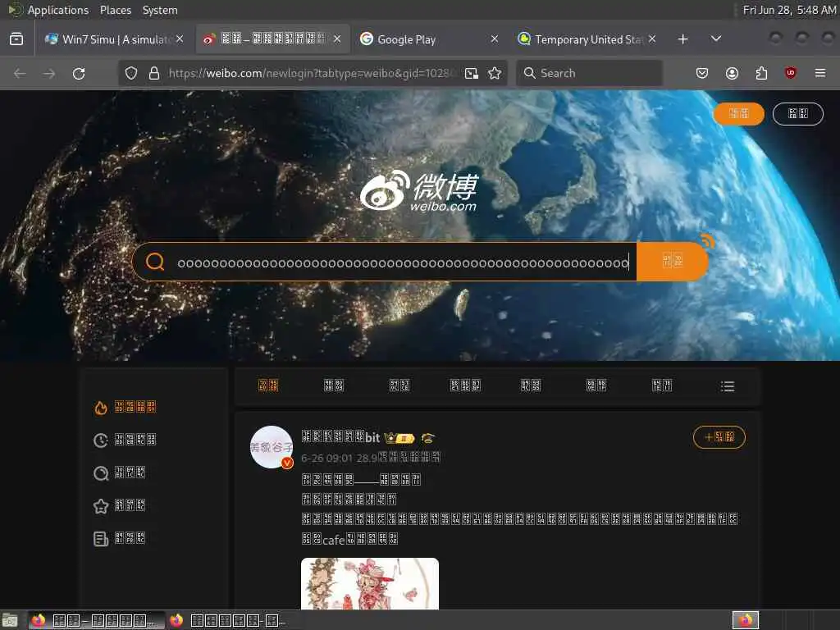Close the Weibo tab
Viewport: 840px width, 630px height.
tap(337, 39)
